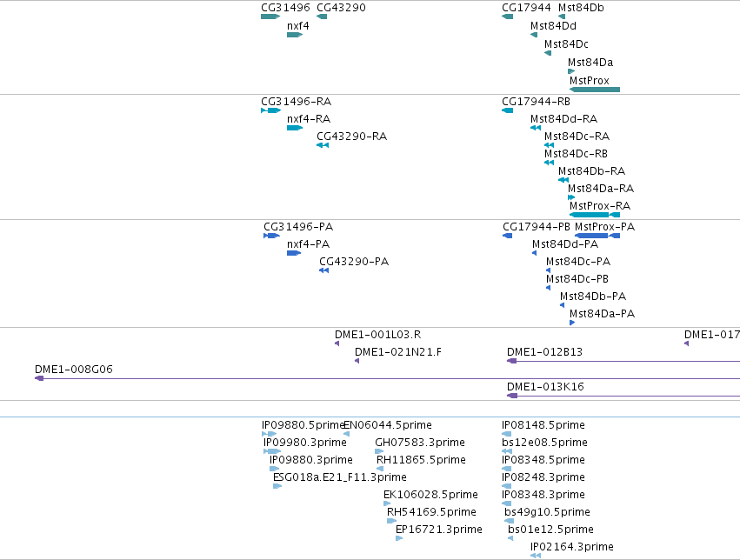Click the Mst84Da-PA protein arrow
The width and height of the screenshot is (740, 560).
[x=572, y=323]
